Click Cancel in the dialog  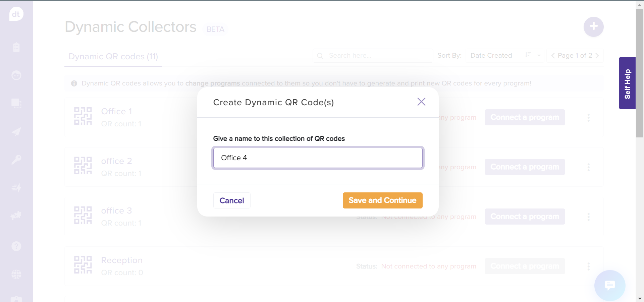232,200
